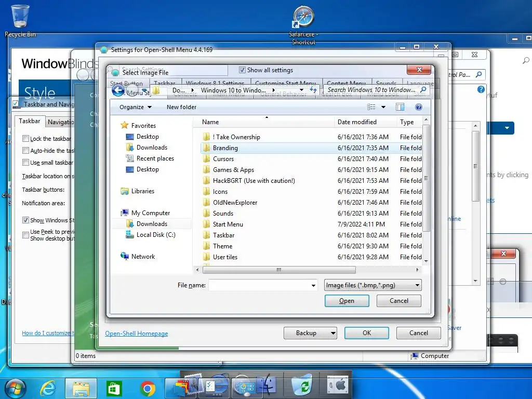Toggle the preview pane icon in file dialog

[400, 107]
